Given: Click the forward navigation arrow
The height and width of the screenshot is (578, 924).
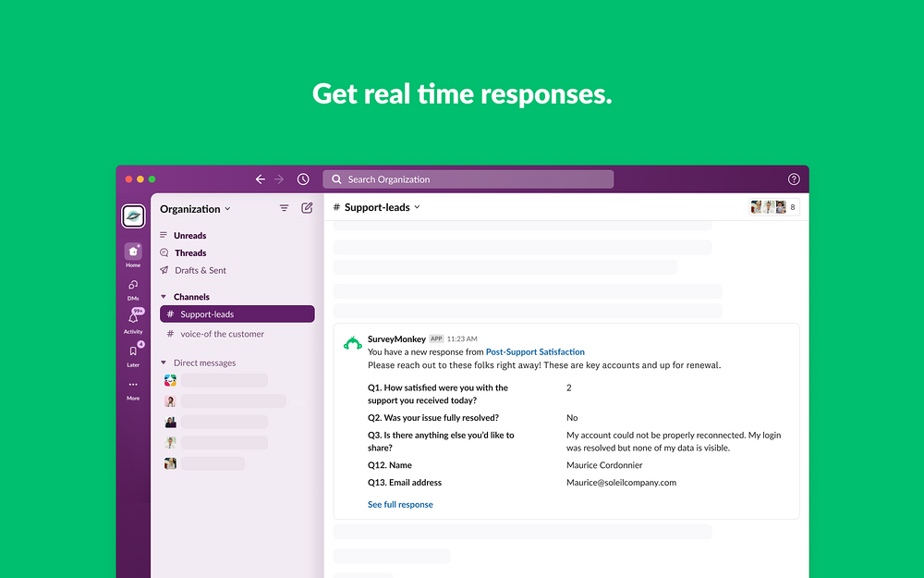Looking at the screenshot, I should point(279,179).
